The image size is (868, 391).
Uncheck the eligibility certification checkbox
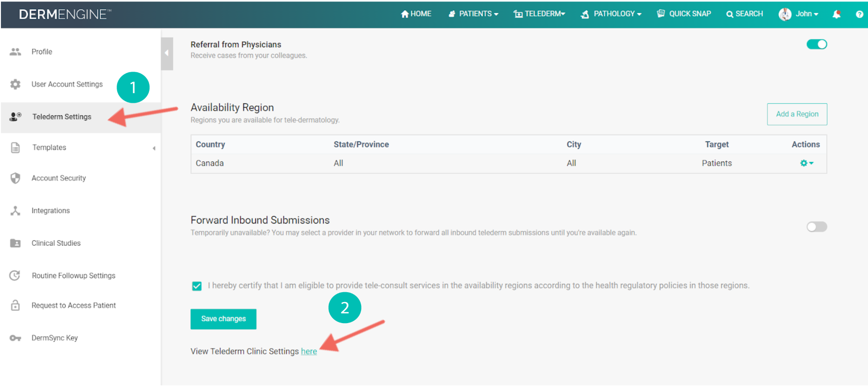click(x=197, y=286)
